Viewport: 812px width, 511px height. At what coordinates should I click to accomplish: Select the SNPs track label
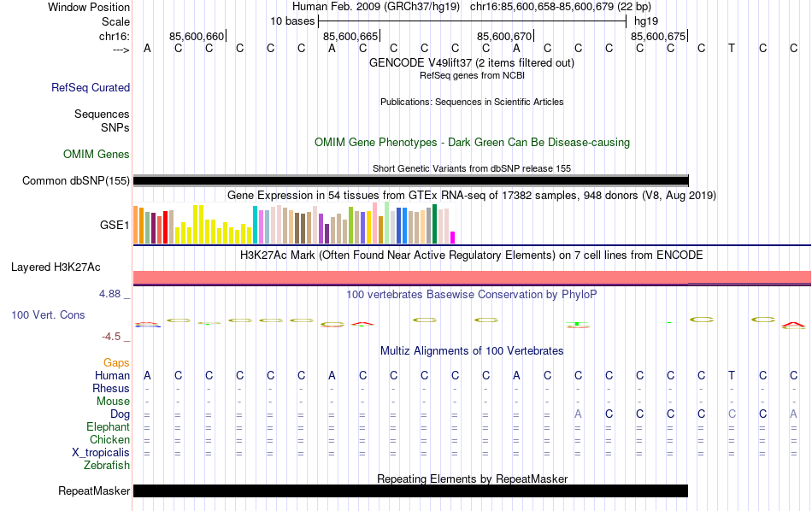pyautogui.click(x=115, y=127)
